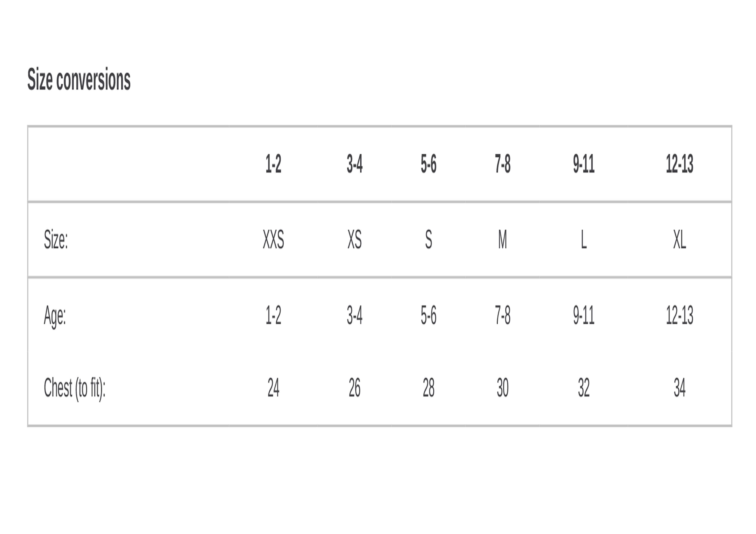Select the 3-4 column header
756x534 pixels.
click(355, 163)
